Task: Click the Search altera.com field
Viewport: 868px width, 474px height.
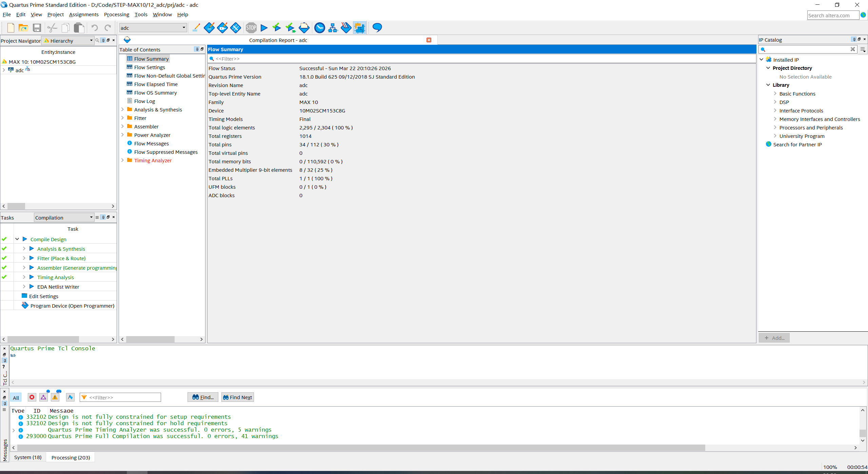Action: (x=832, y=15)
